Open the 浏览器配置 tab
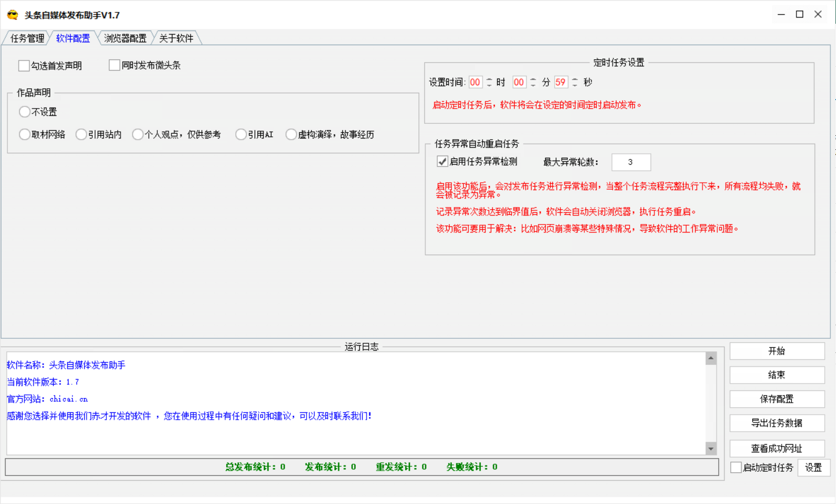 click(125, 38)
